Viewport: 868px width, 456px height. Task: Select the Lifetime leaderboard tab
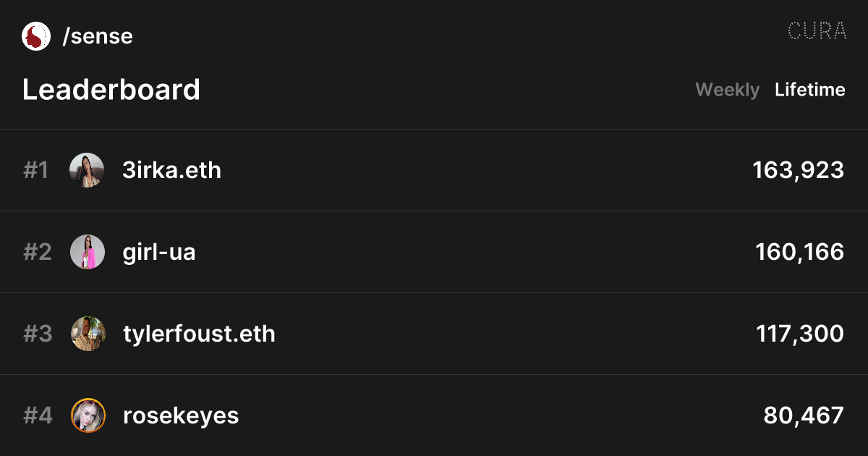coord(809,90)
